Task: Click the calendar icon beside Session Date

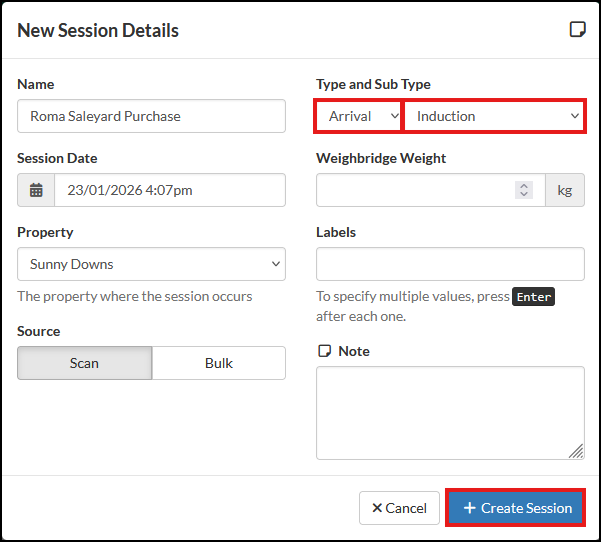Action: click(x=36, y=190)
